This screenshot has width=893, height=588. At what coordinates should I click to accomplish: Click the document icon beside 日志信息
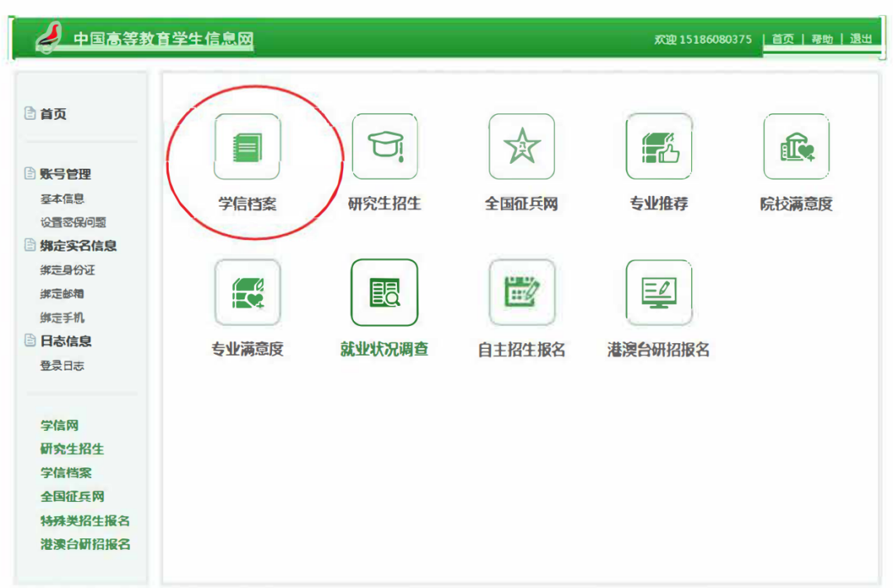coord(30,340)
